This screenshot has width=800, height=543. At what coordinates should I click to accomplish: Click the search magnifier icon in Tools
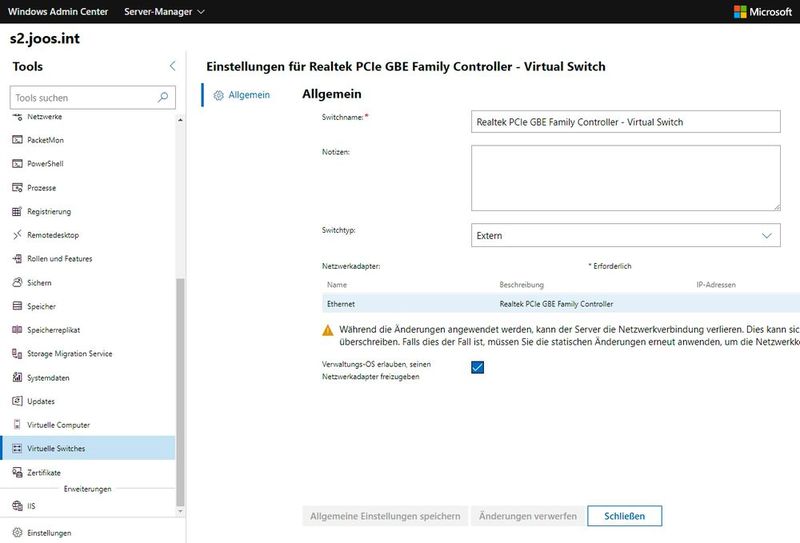click(x=163, y=97)
